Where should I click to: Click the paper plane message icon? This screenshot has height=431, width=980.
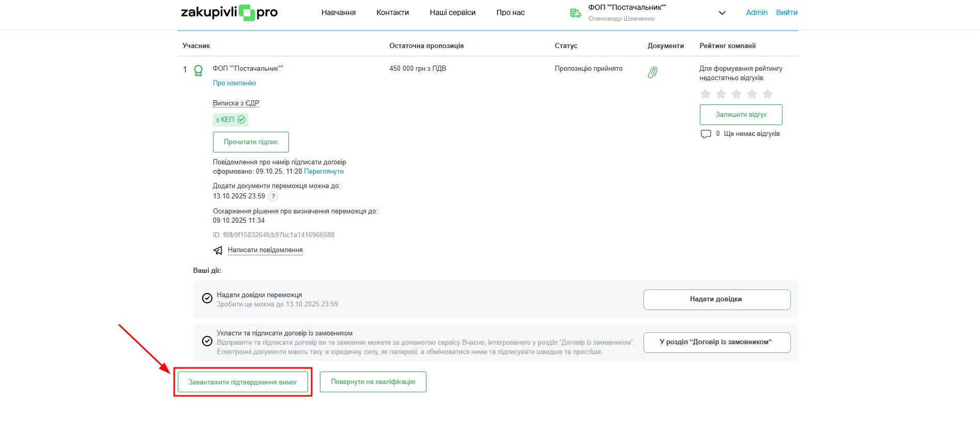tap(218, 251)
